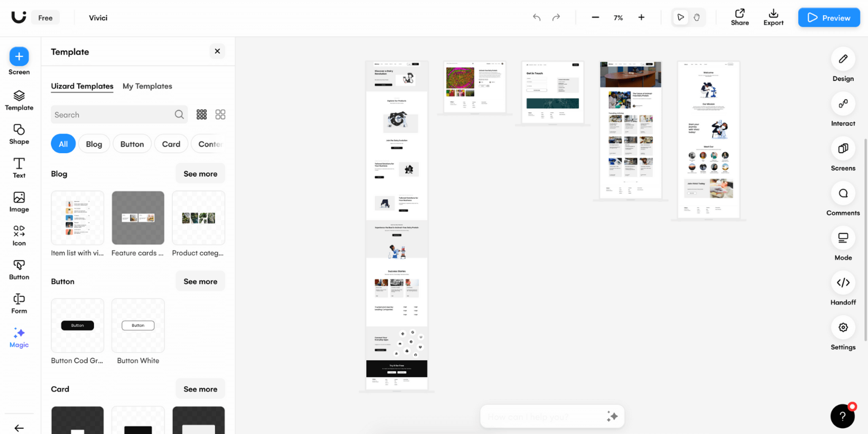Undo the last action
The height and width of the screenshot is (434, 868).
536,17
